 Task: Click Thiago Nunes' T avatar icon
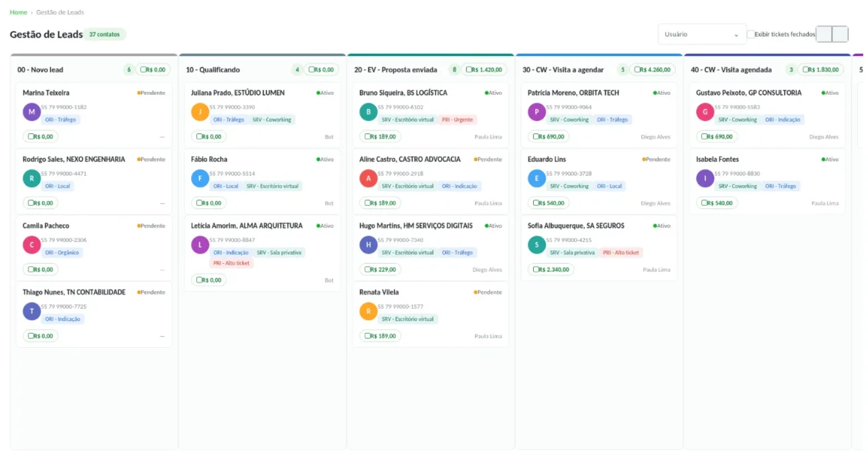32,311
